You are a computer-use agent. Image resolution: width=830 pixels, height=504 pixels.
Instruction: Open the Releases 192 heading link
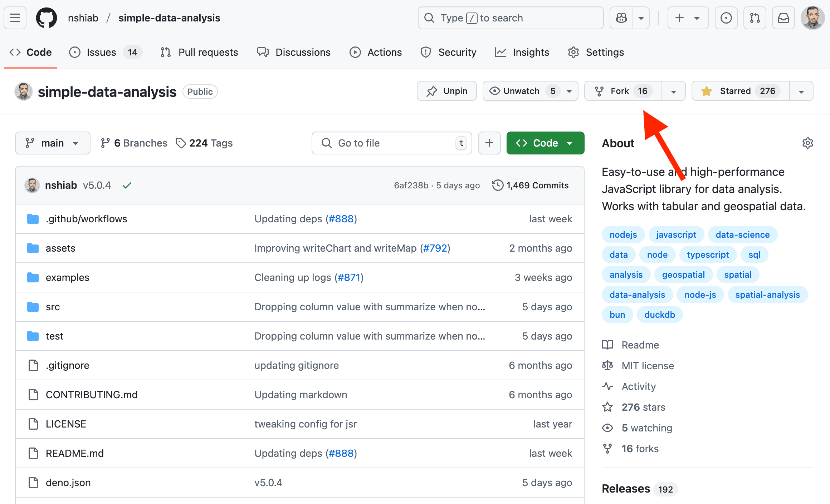coord(640,489)
